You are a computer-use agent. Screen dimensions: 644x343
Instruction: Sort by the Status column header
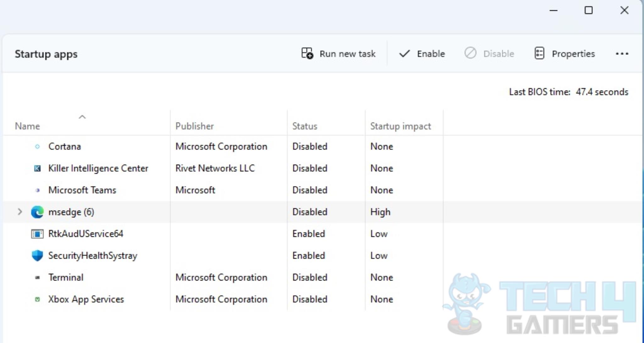(x=305, y=126)
